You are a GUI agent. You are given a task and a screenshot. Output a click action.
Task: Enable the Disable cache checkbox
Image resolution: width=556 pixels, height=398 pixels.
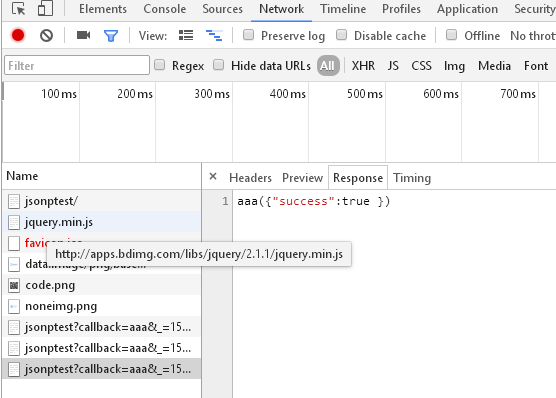point(341,35)
